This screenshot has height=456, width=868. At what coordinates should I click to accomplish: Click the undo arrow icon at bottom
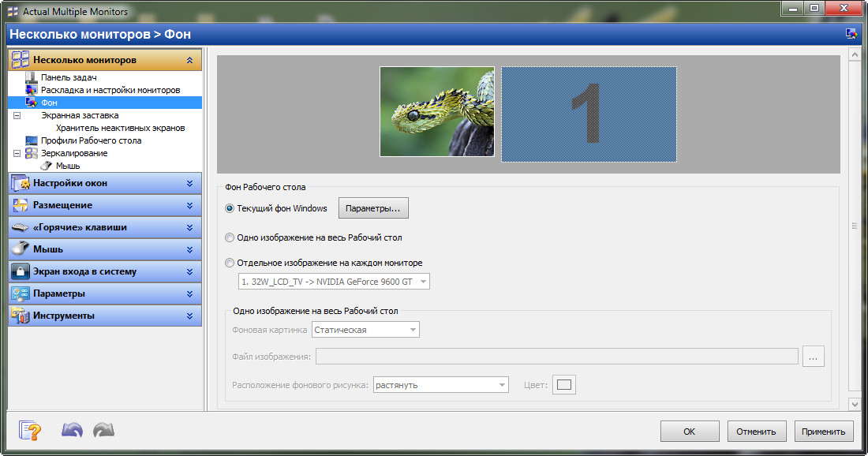(x=72, y=430)
